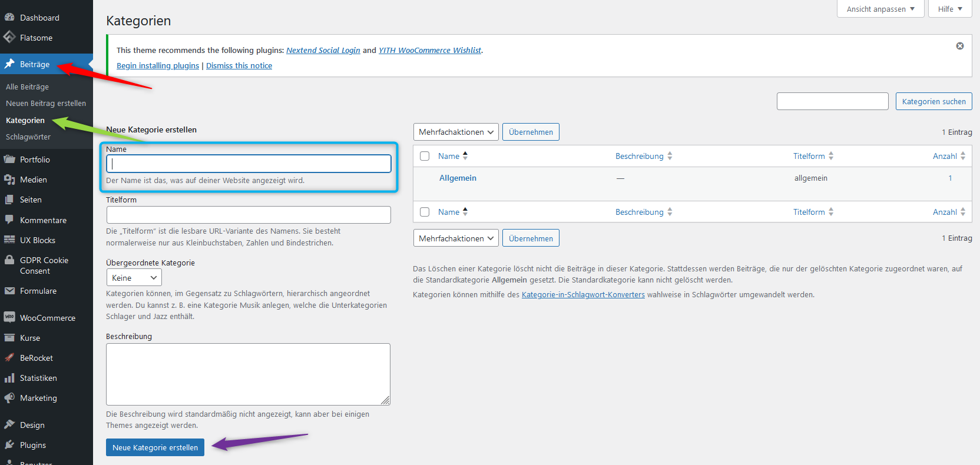
Task: Open Neuen Beitrag erstellen submenu item
Action: 46,103
